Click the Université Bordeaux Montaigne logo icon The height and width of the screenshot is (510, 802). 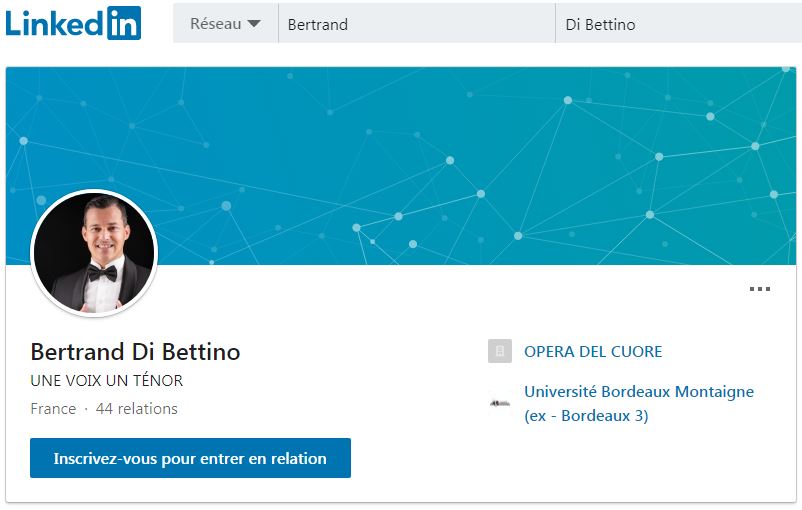[500, 403]
